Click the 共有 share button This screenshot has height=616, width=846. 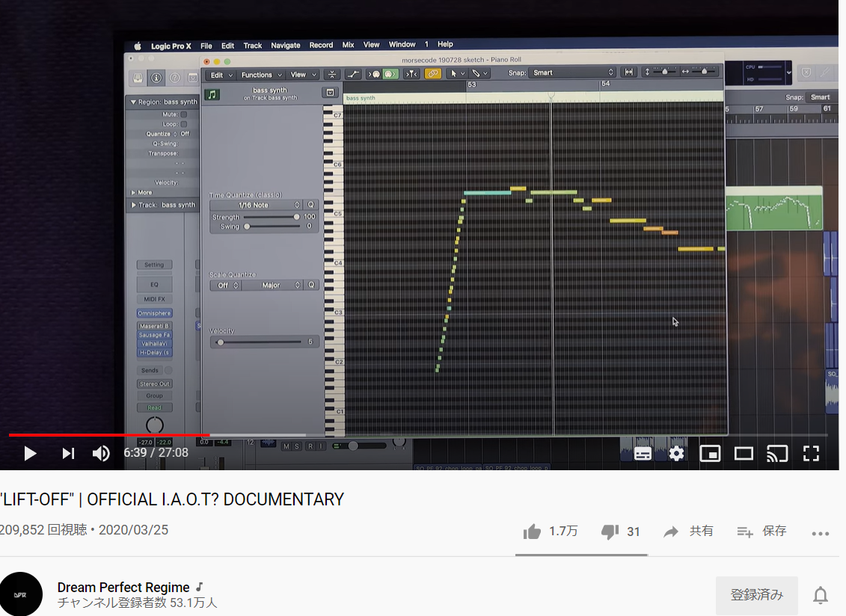click(688, 532)
